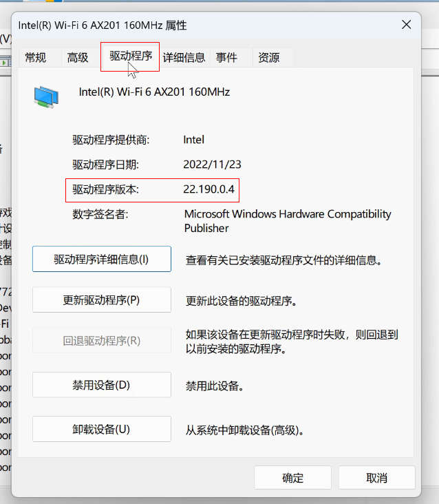Viewport: 439px width, 504px height.
Task: Go to the 详细信息 tab
Action: (x=184, y=58)
